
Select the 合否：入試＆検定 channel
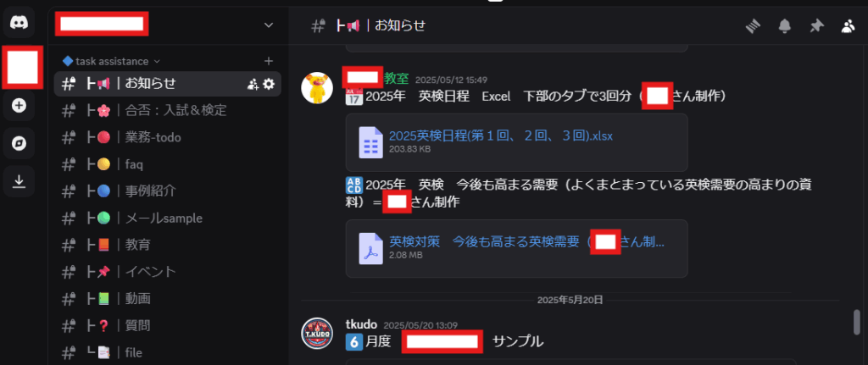tap(167, 110)
